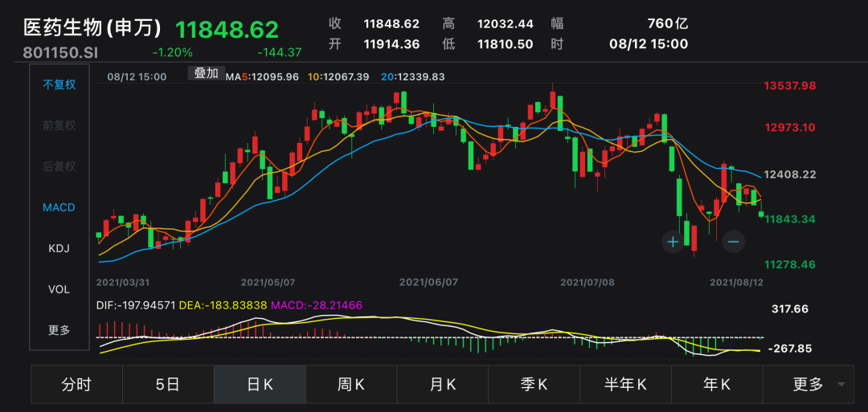Select the 日K tab

point(260,385)
